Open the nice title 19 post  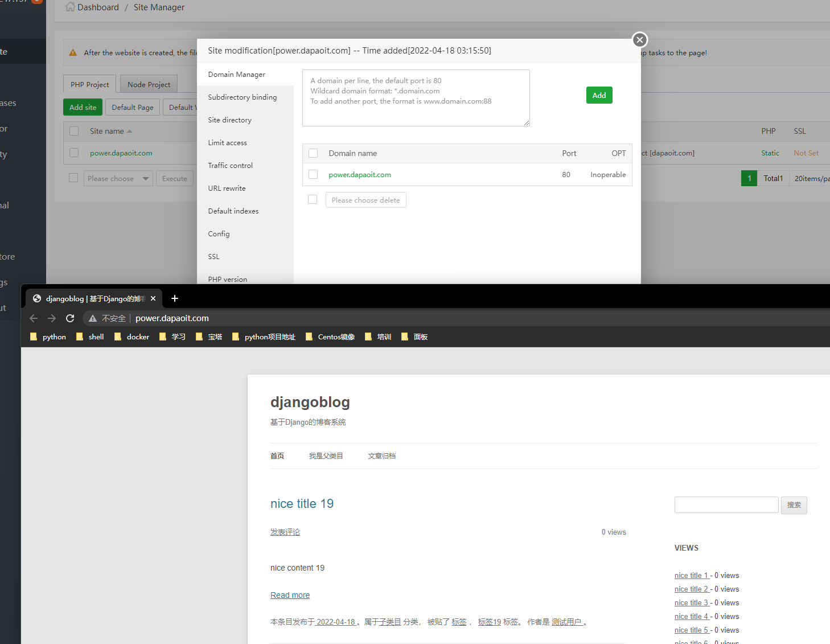click(302, 503)
